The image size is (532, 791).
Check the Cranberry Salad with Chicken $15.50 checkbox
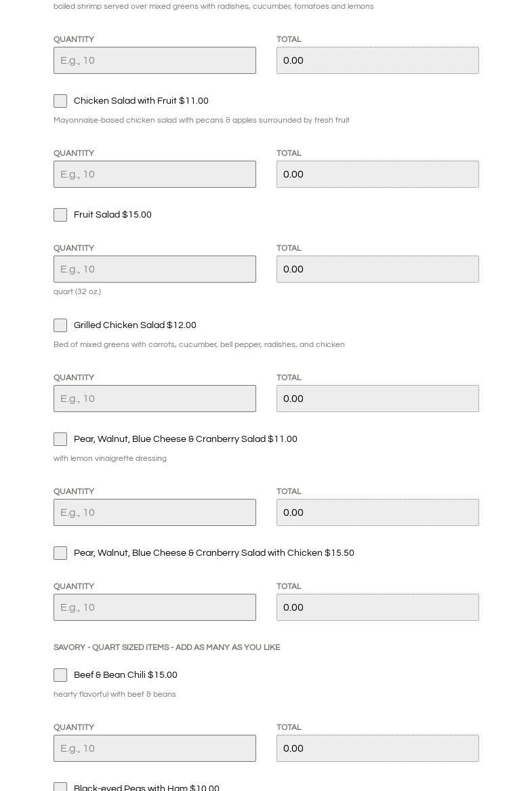60,553
